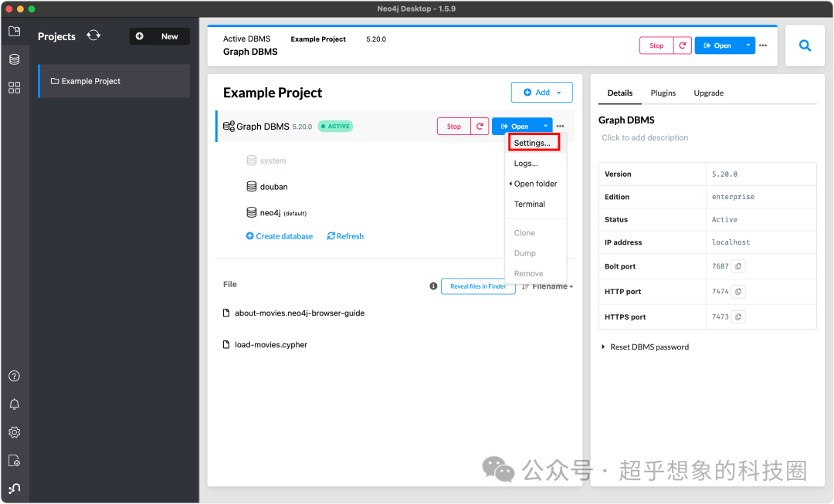
Task: Stop Graph DBMS in the project row
Action: coord(454,127)
